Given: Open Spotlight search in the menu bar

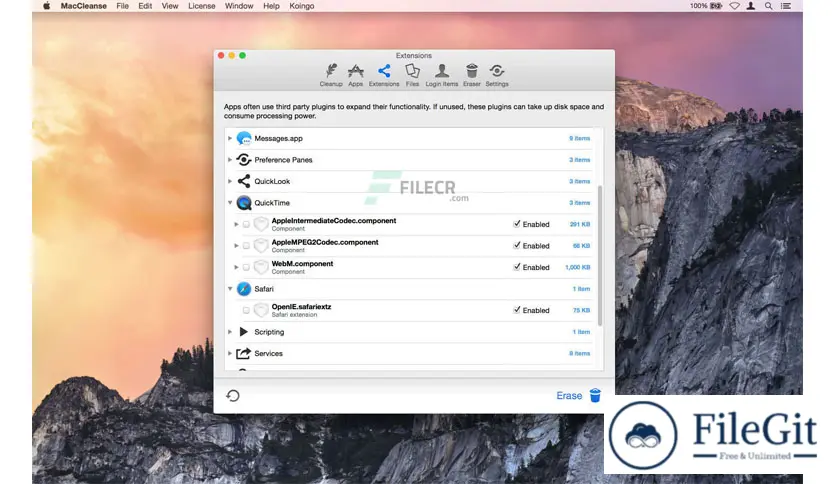Looking at the screenshot, I should (x=768, y=6).
